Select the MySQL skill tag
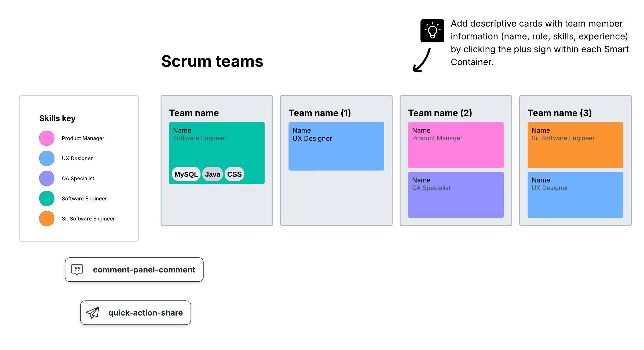This screenshot has height=350, width=644. click(x=186, y=174)
